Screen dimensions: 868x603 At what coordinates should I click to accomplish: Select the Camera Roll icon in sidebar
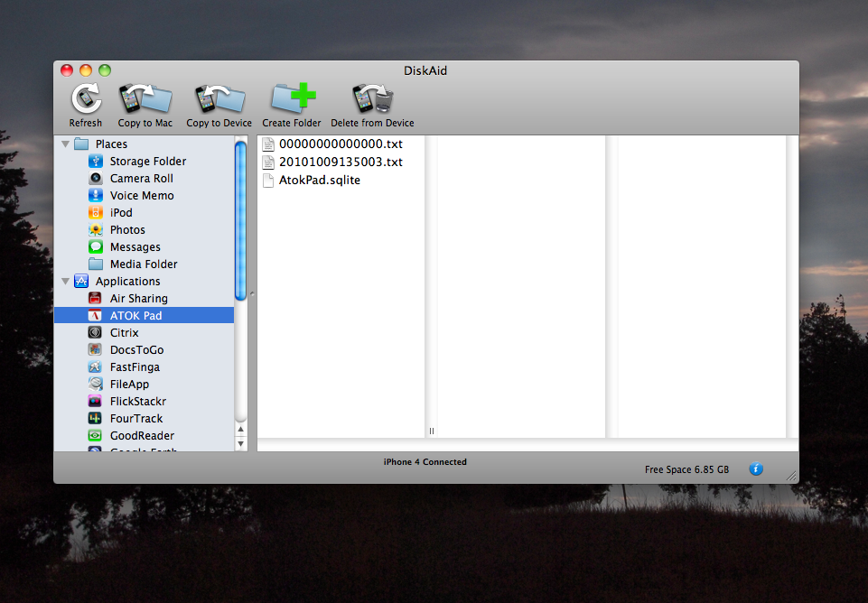[x=96, y=178]
